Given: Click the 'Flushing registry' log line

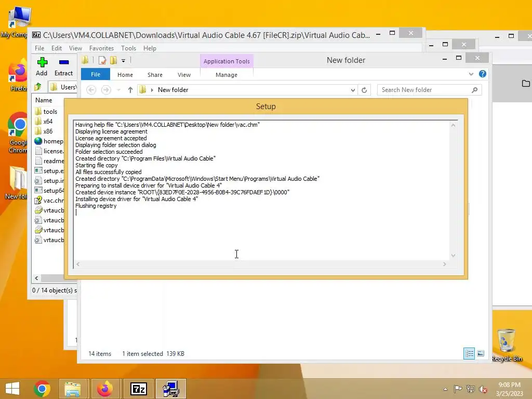Looking at the screenshot, I should (96, 206).
